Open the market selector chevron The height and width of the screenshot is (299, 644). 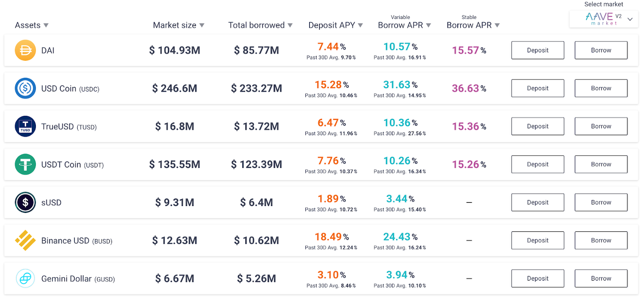630,19
